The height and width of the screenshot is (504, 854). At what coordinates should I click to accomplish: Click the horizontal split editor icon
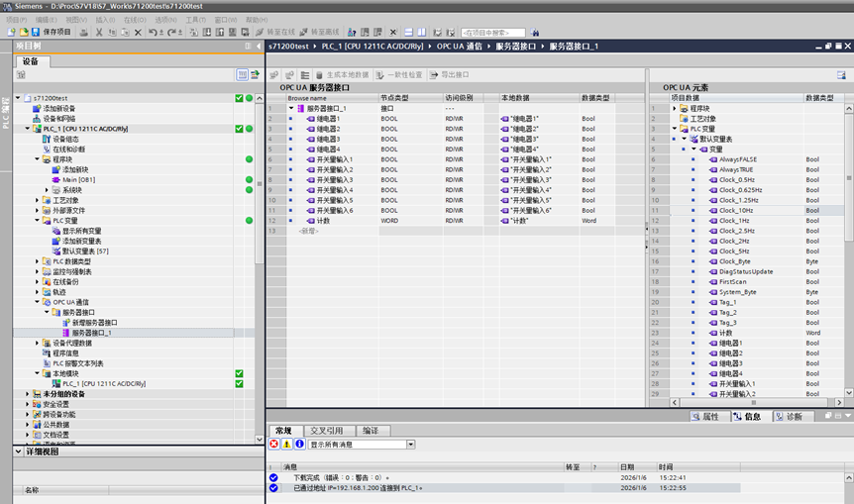[408, 32]
